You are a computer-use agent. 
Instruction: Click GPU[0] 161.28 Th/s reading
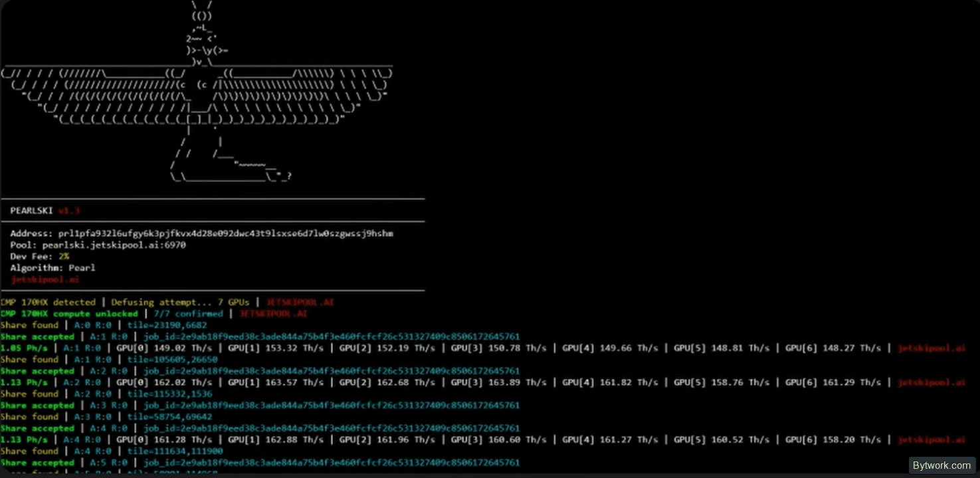tap(164, 439)
